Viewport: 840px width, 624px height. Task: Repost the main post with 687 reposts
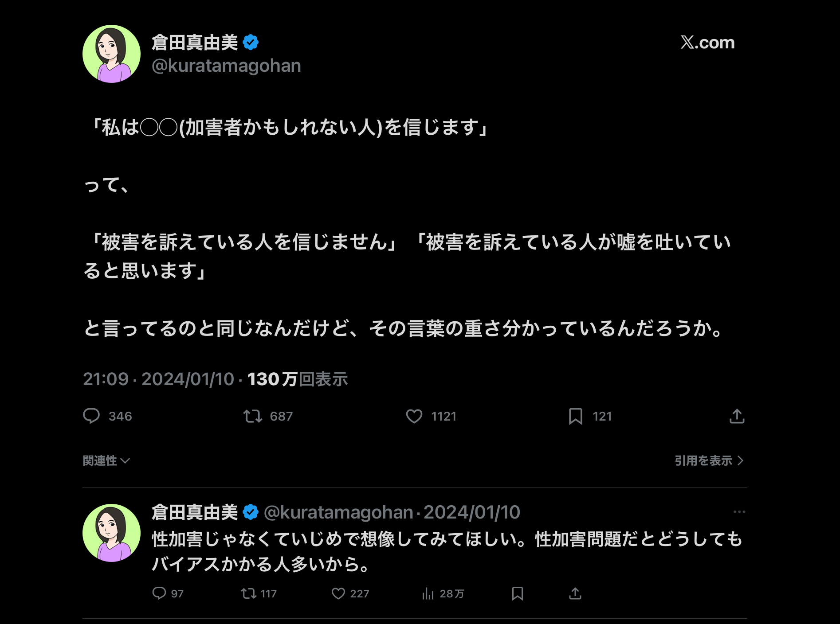tap(253, 416)
